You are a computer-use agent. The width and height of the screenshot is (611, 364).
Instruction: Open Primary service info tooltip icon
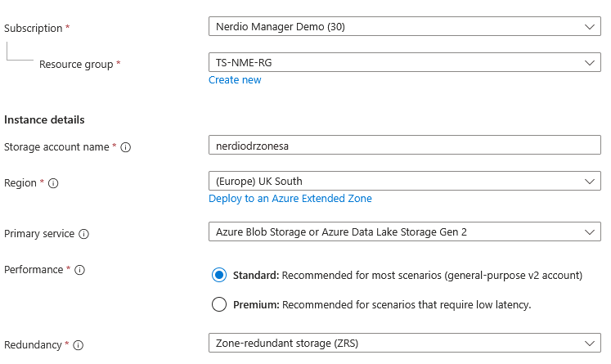click(83, 234)
